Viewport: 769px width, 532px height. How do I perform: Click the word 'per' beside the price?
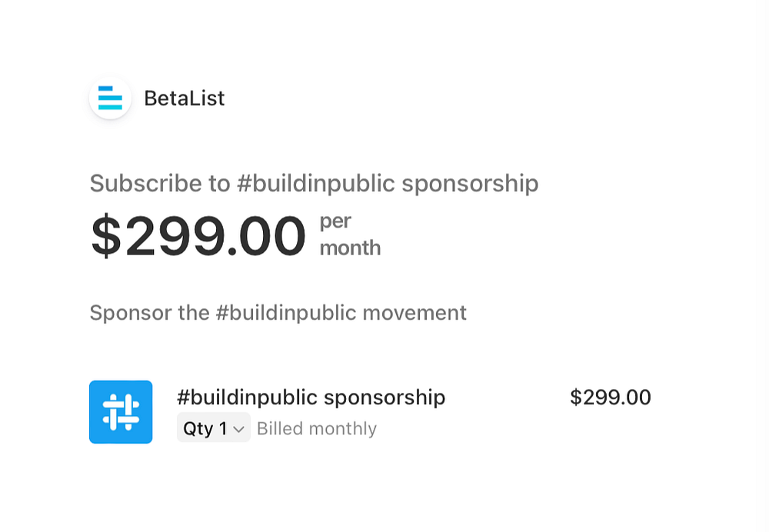pos(335,222)
